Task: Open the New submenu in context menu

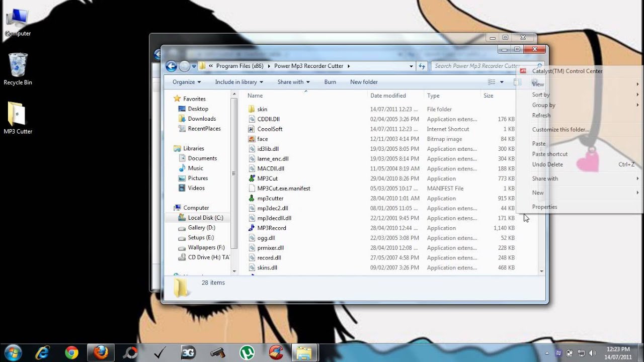Action: 579,193
